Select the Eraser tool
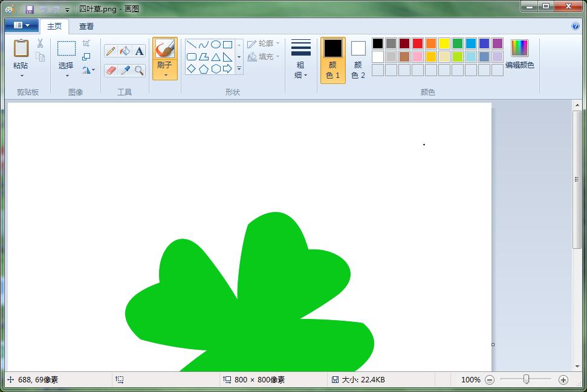This screenshot has width=587, height=392. coord(111,71)
